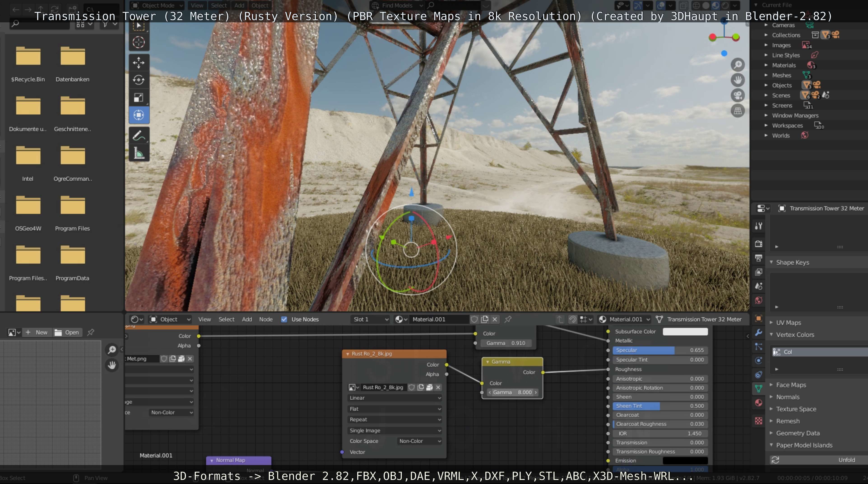Unlink Rust Ro_2_8k.jpg image with X
Image resolution: width=868 pixels, height=484 pixels.
tap(438, 387)
